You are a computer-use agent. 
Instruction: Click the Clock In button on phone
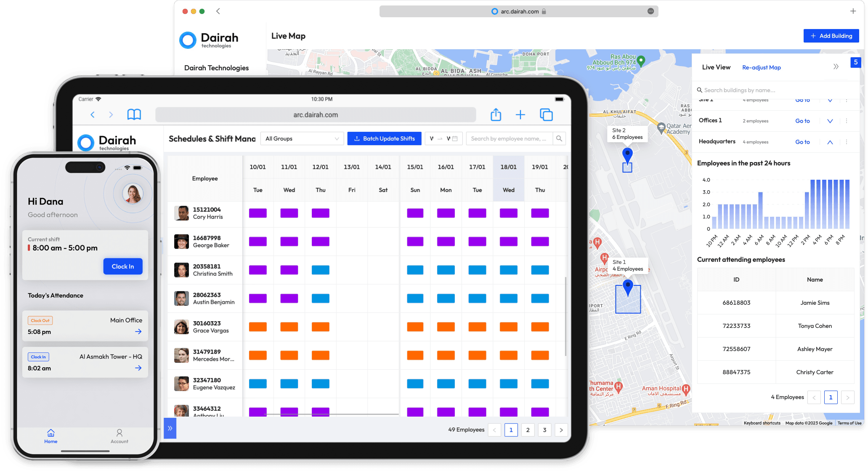tap(123, 266)
